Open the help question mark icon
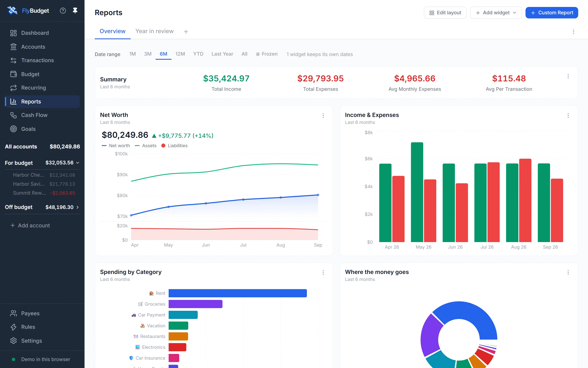 click(63, 11)
